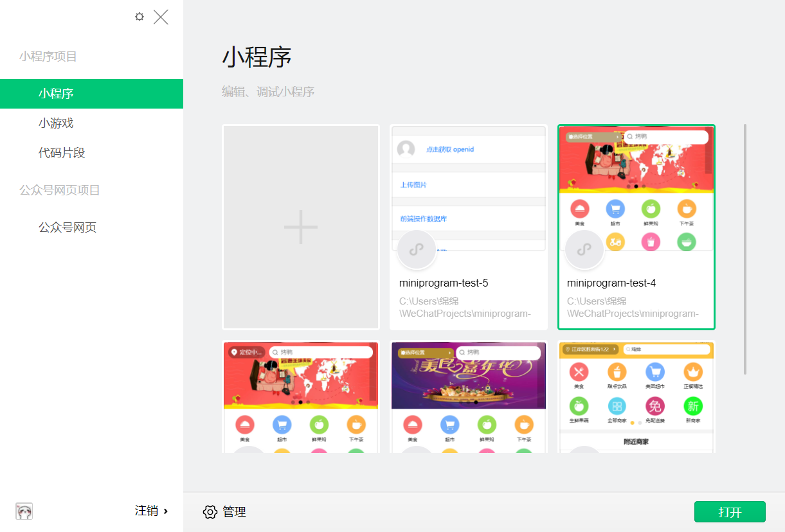The width and height of the screenshot is (785, 532).
Task: Click the green 打开 button
Action: coord(730,512)
